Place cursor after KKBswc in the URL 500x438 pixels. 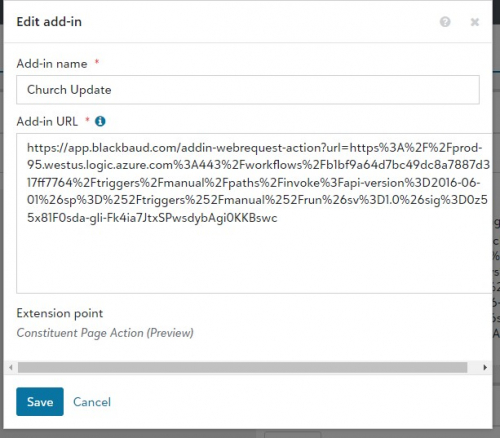pos(278,218)
